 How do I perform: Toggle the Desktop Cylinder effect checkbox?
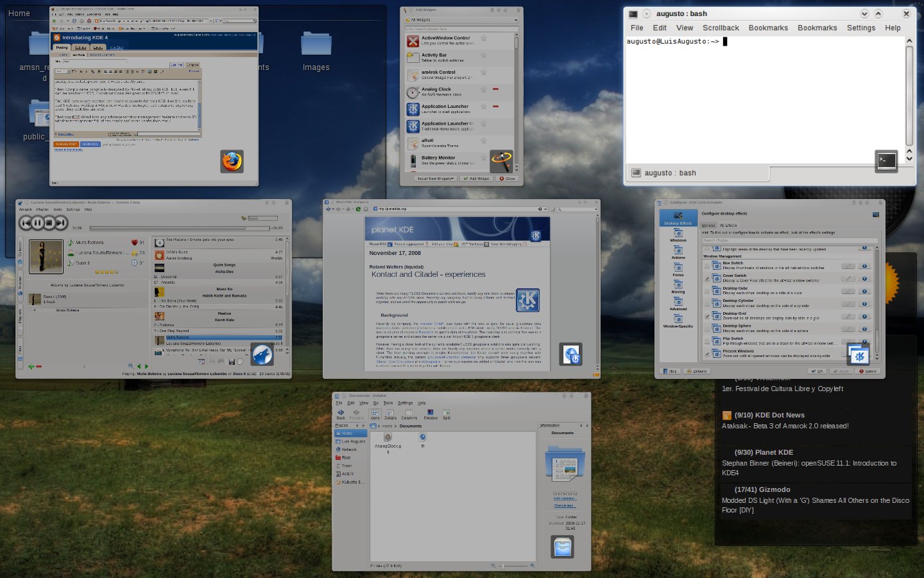707,304
